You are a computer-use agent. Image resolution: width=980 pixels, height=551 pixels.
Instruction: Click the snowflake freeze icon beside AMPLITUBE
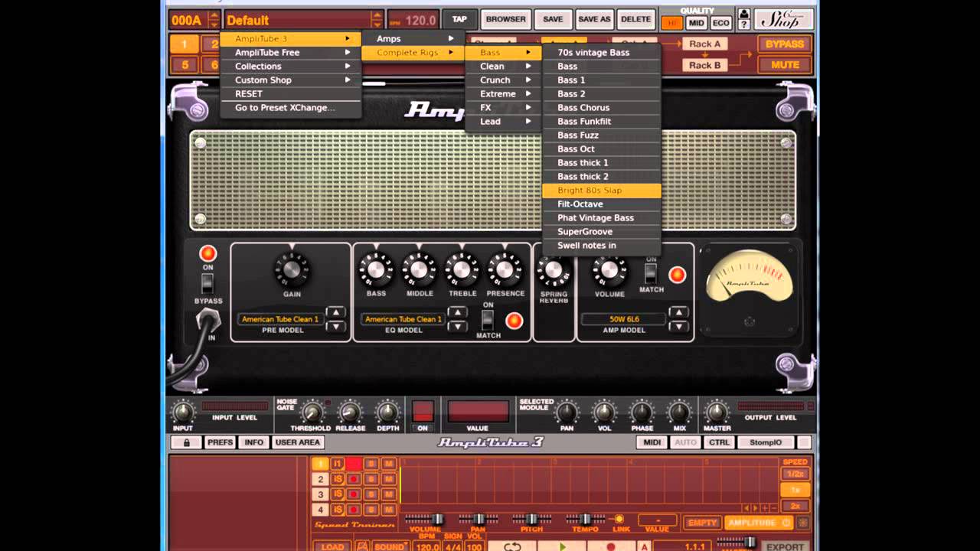[803, 523]
